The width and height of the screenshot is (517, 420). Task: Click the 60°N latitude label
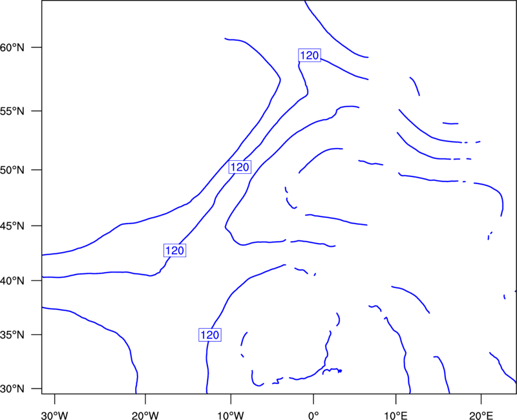[12, 48]
